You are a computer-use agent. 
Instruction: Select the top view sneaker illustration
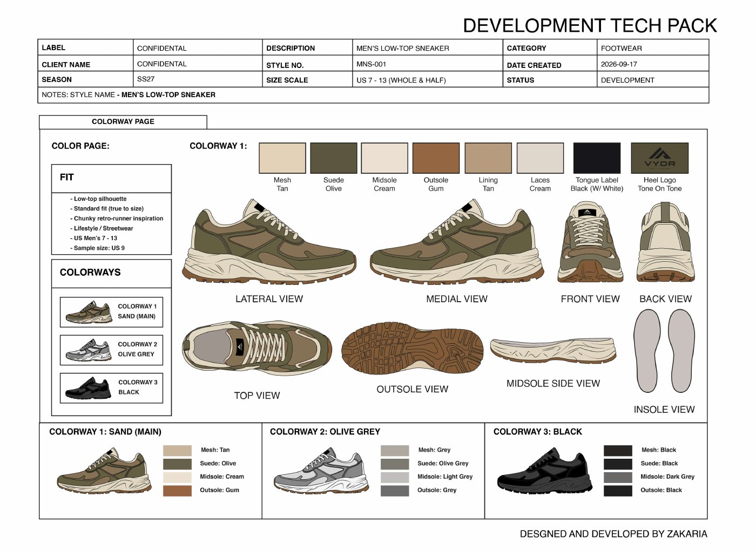coord(257,348)
